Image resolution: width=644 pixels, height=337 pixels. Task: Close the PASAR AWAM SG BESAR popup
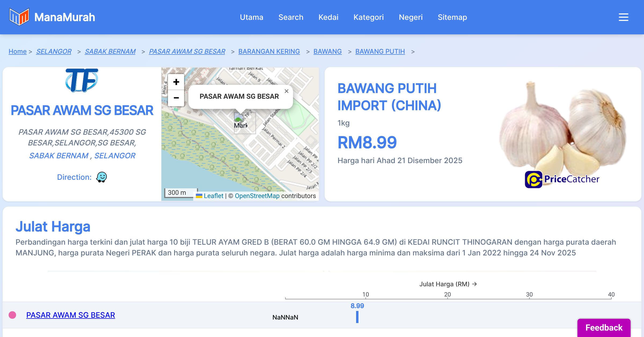point(286,91)
